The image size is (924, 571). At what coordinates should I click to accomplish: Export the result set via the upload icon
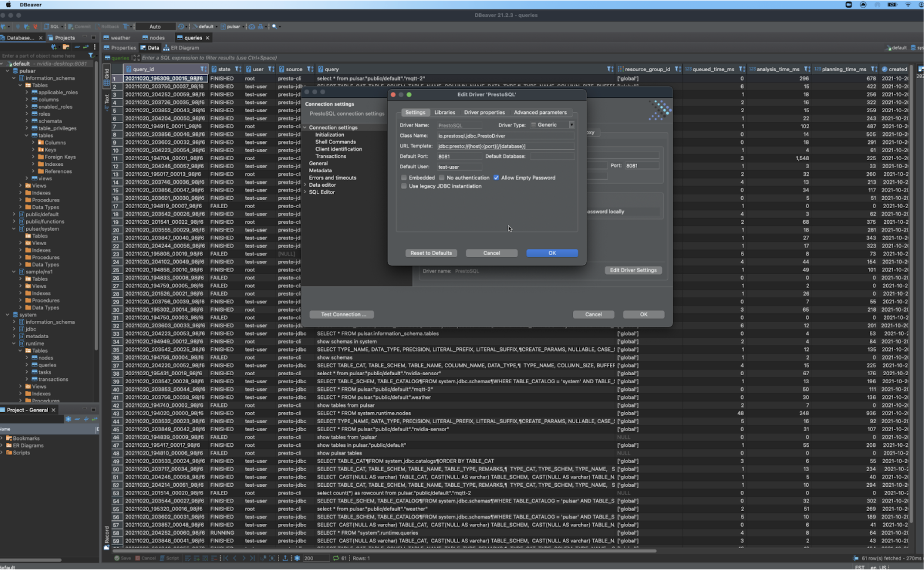click(x=285, y=558)
